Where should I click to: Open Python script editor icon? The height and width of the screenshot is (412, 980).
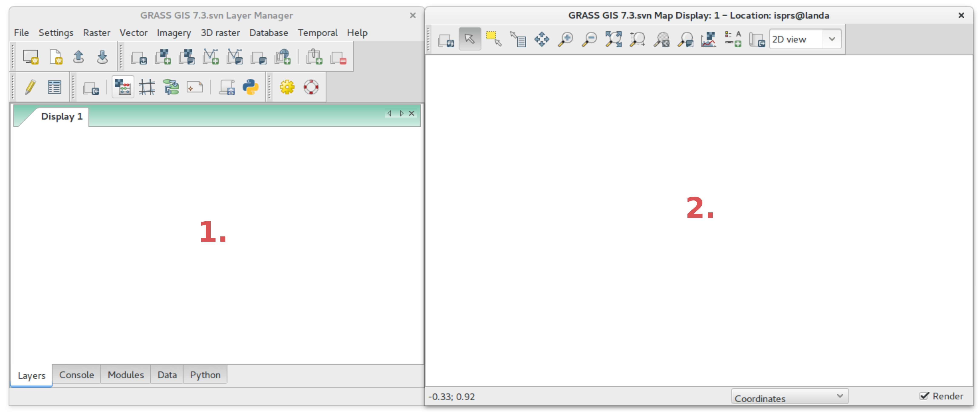coord(251,87)
